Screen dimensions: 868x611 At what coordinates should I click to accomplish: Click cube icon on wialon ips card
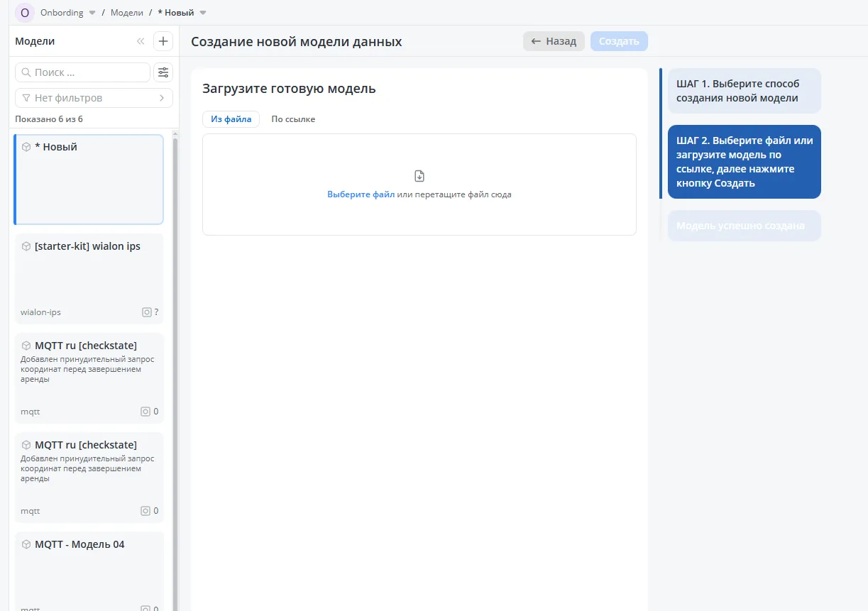pos(26,246)
